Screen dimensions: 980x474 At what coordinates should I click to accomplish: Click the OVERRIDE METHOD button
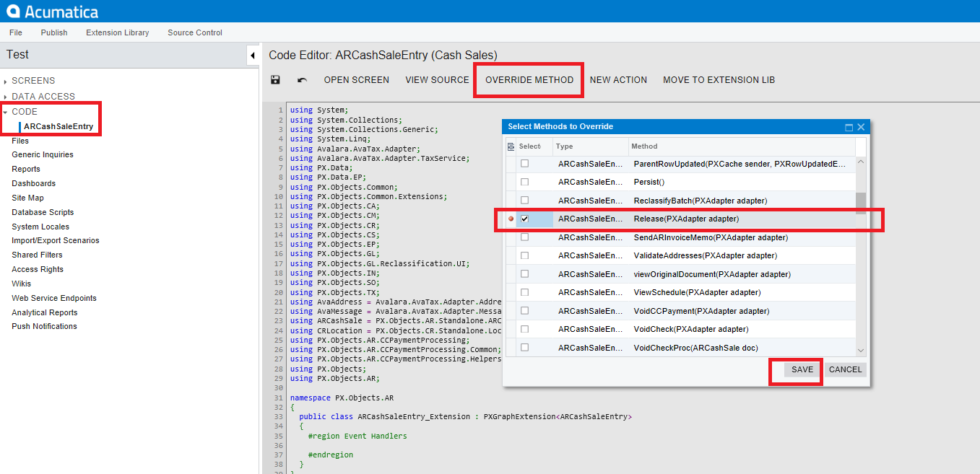coord(529,80)
